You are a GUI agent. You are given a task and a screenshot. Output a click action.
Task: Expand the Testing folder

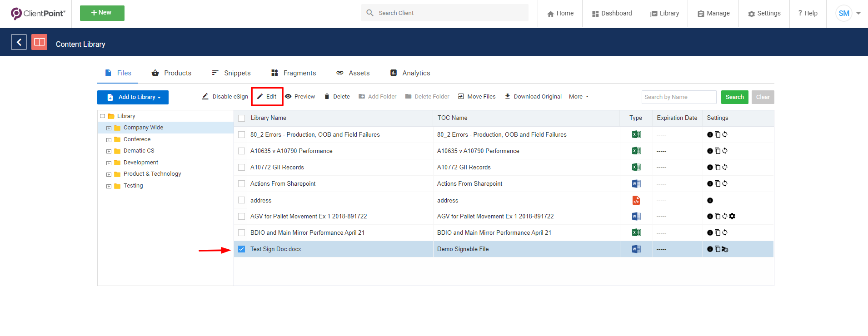(109, 186)
